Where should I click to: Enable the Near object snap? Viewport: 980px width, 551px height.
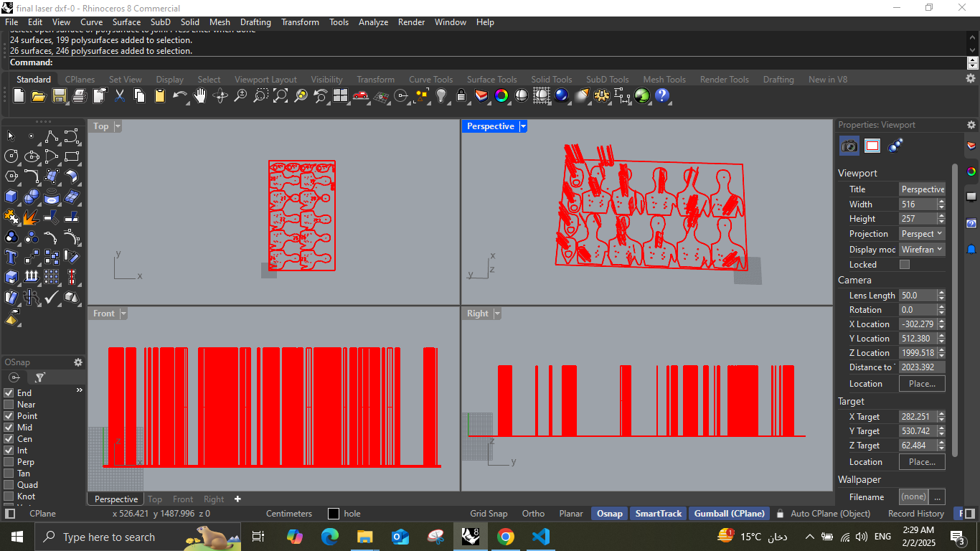tap(9, 405)
